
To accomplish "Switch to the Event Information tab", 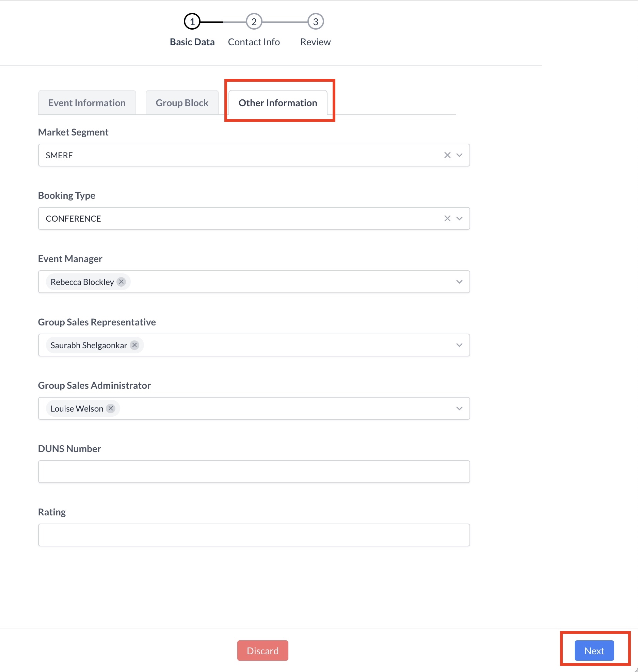I will point(87,103).
